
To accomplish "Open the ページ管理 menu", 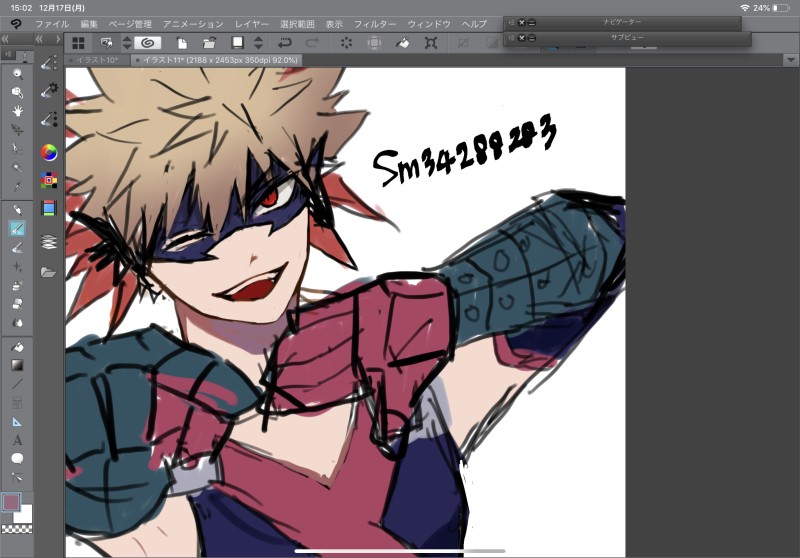I will tap(130, 24).
